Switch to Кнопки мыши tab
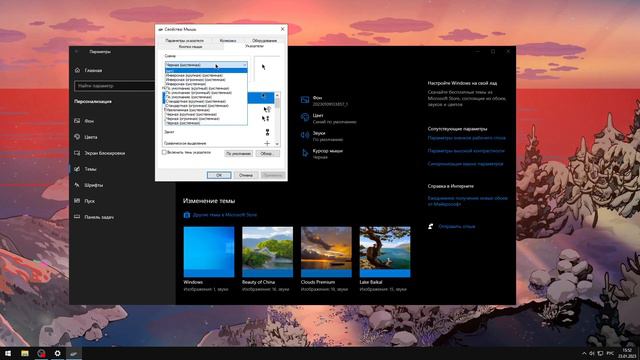Viewport: 640px width, 360px height. click(x=190, y=47)
